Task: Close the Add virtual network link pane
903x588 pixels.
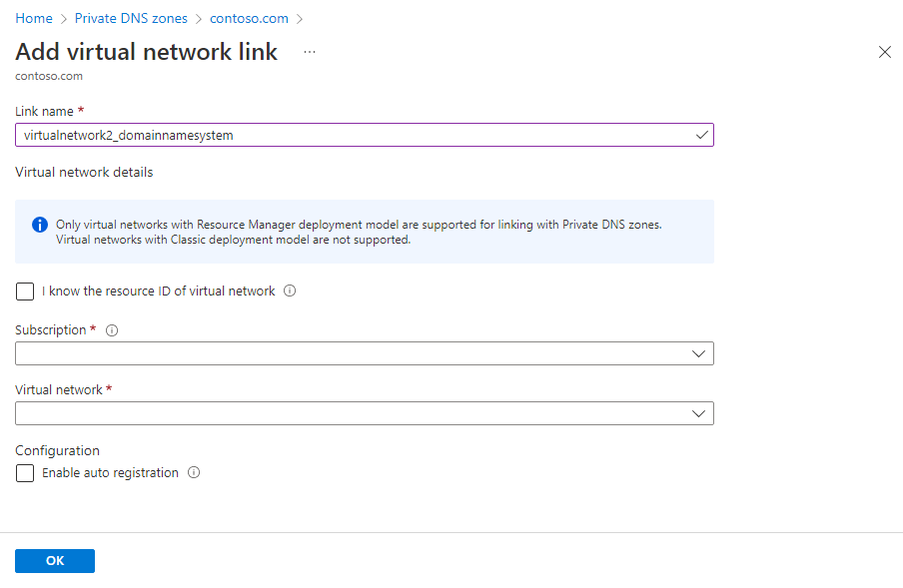Action: [x=884, y=52]
